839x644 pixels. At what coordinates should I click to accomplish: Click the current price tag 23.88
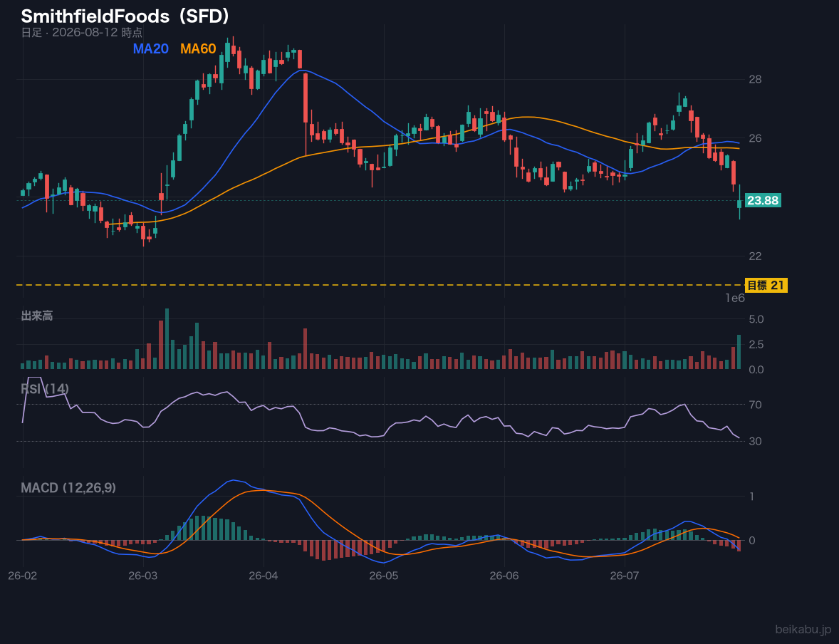pyautogui.click(x=763, y=201)
